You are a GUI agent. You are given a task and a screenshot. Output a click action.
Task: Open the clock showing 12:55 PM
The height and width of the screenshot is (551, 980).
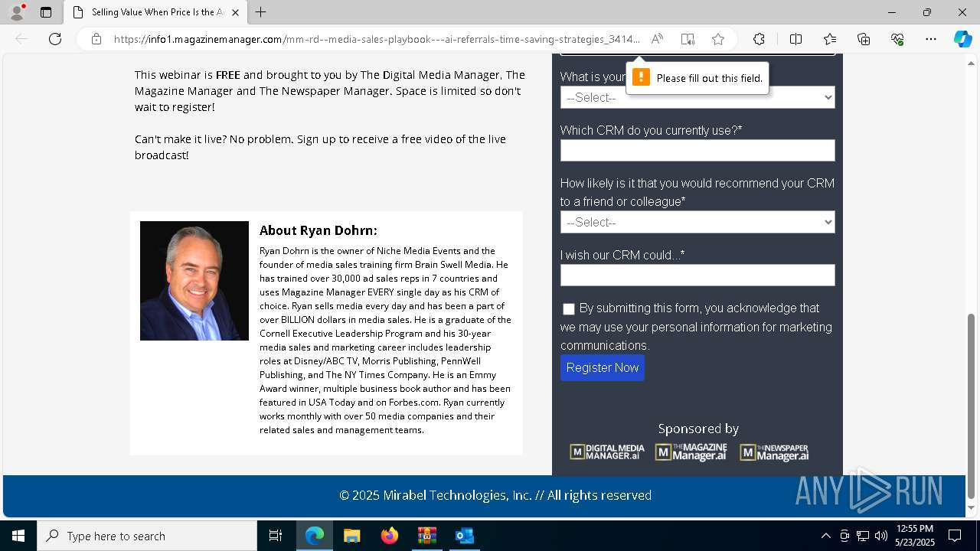(915, 536)
